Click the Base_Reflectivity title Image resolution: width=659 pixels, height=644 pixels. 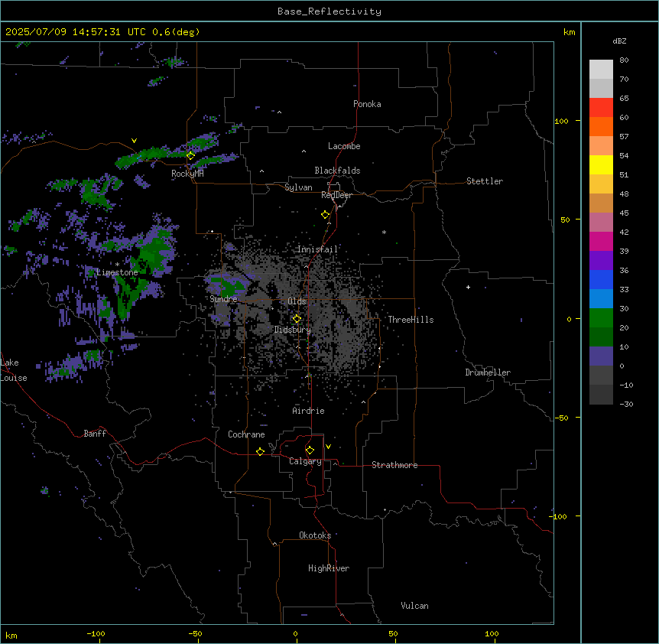point(329,11)
